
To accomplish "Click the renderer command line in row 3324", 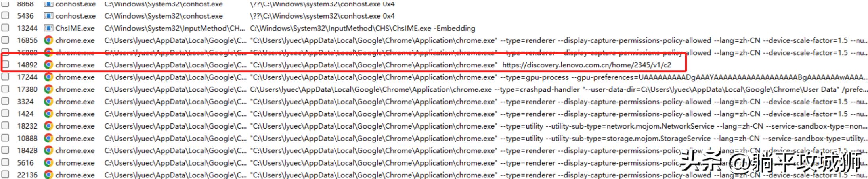I will click(x=559, y=102).
